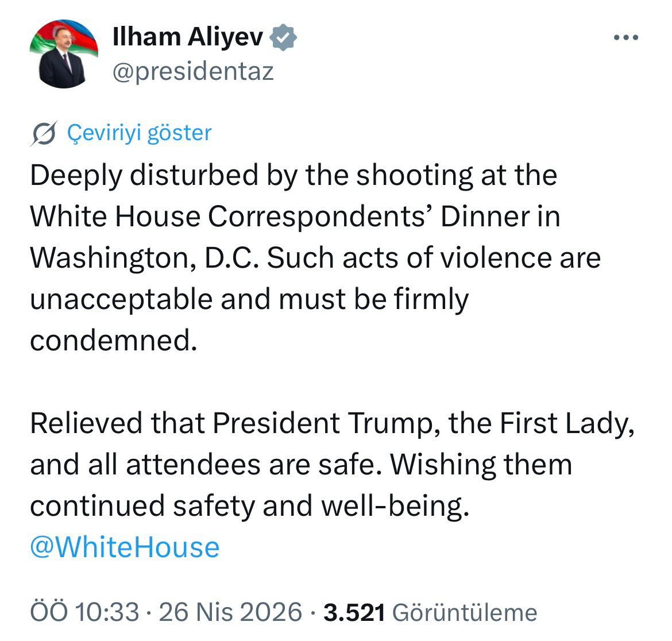Click the "Washington, D.C." text

pyautogui.click(x=146, y=258)
